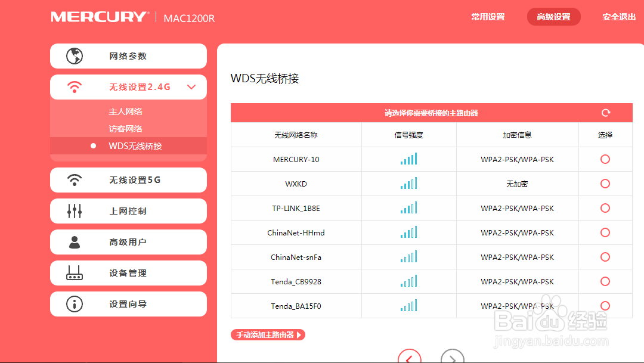Click the signal bars for Tenda_BA15F0
This screenshot has width=644, height=363.
tap(408, 306)
